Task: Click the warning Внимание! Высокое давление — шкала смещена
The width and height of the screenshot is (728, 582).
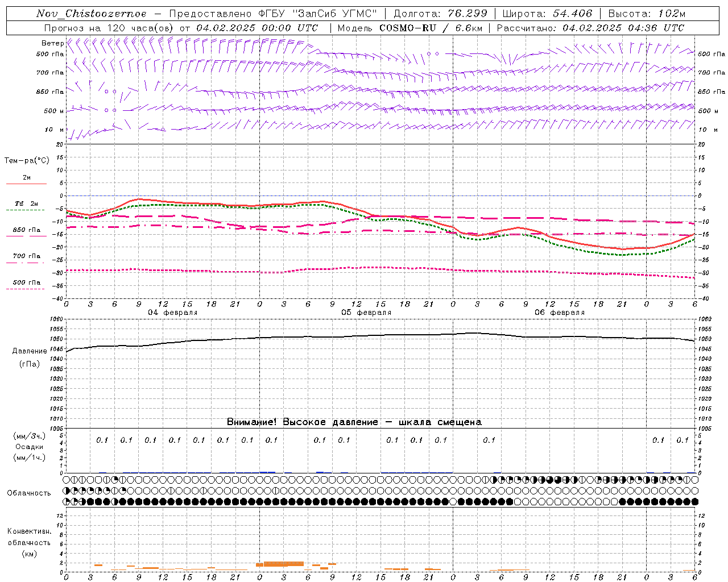Action: coord(354,422)
